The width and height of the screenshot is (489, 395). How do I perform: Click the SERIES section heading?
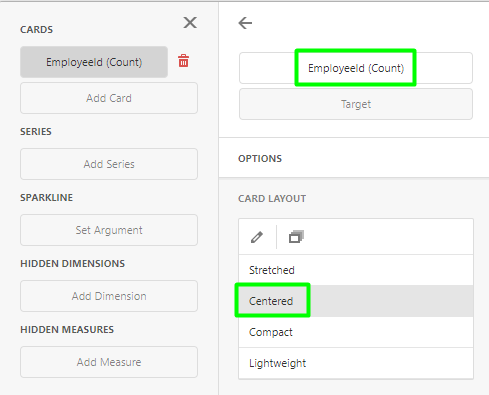pos(36,132)
